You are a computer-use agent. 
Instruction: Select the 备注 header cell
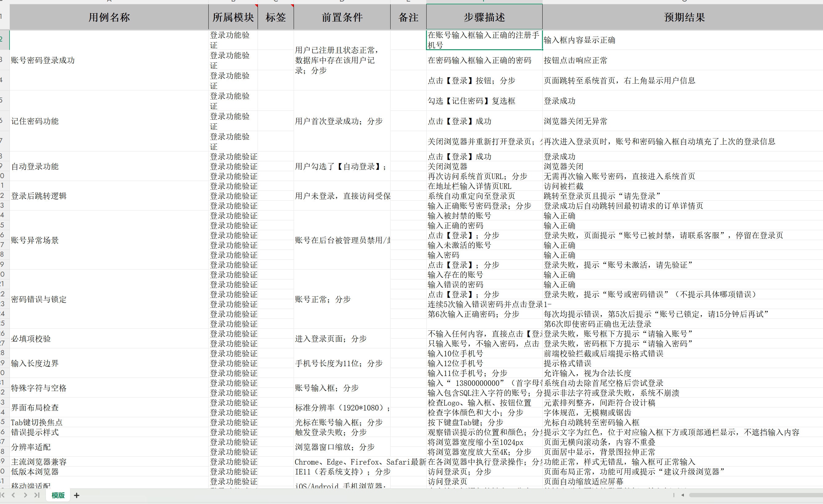(408, 17)
